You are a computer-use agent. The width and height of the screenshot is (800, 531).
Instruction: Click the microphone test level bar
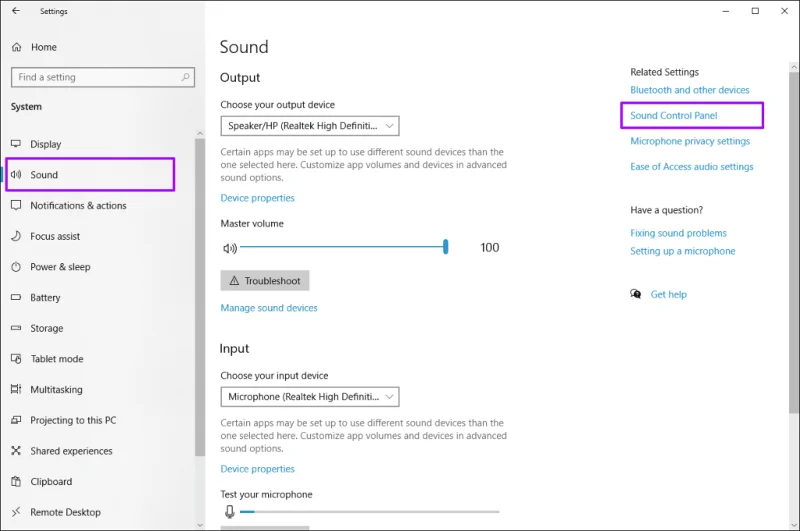tap(369, 512)
